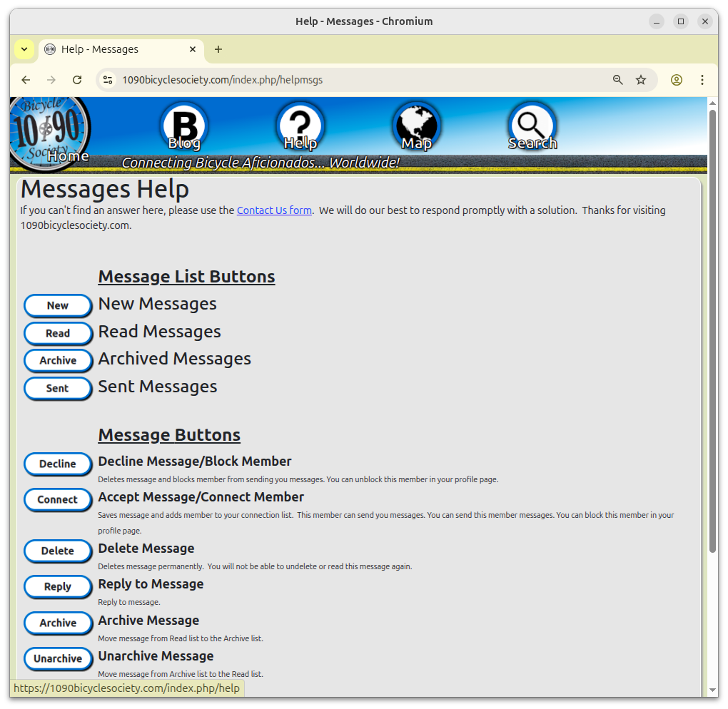
Task: Bookmark this page using the star icon
Action: point(640,80)
